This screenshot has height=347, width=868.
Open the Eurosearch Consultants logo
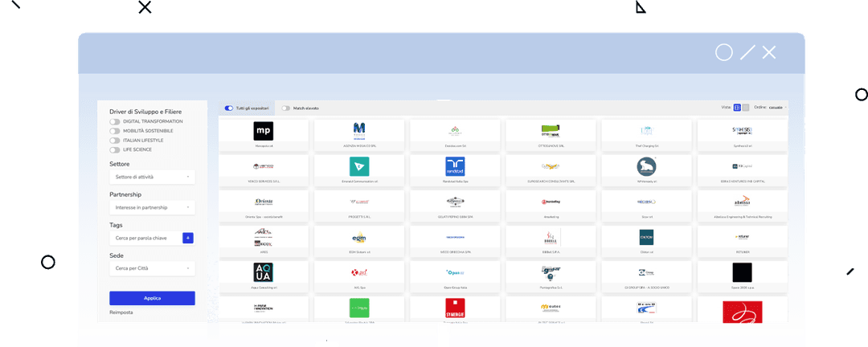551,166
